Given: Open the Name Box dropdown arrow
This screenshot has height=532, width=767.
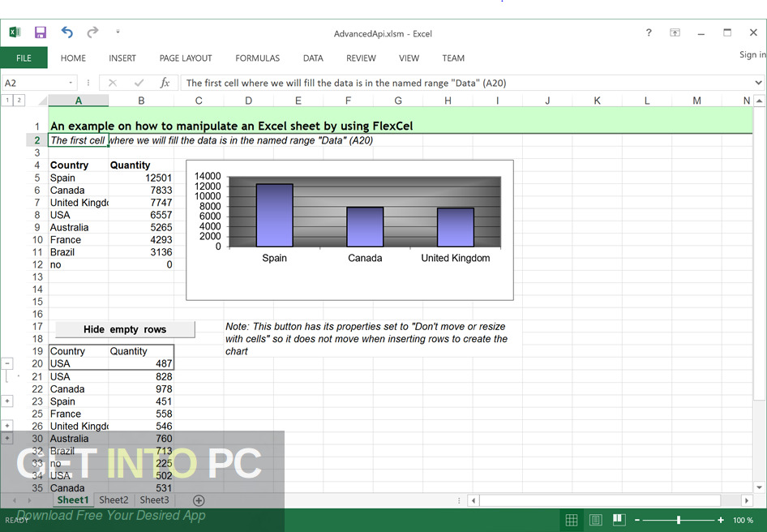Looking at the screenshot, I should pyautogui.click(x=71, y=83).
